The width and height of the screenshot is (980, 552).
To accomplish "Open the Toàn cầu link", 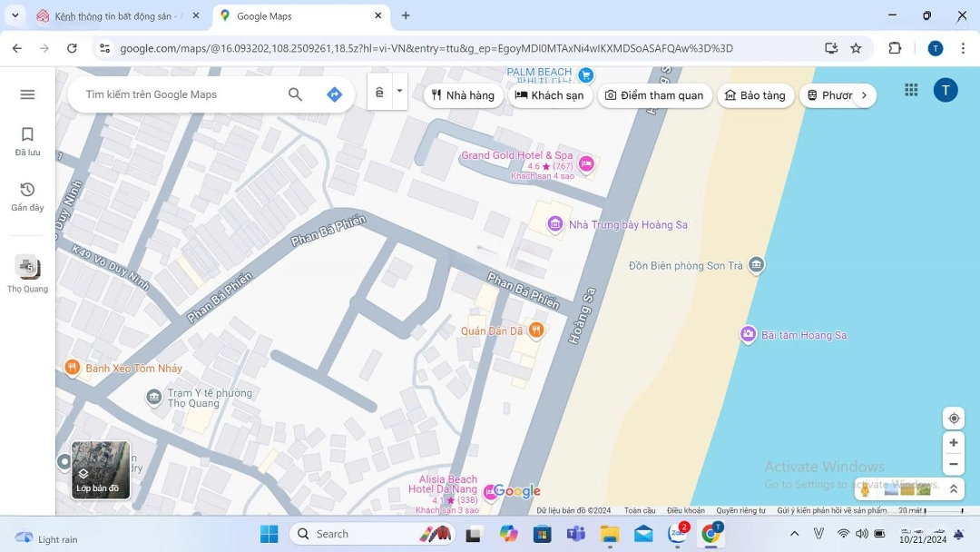I will [x=640, y=511].
